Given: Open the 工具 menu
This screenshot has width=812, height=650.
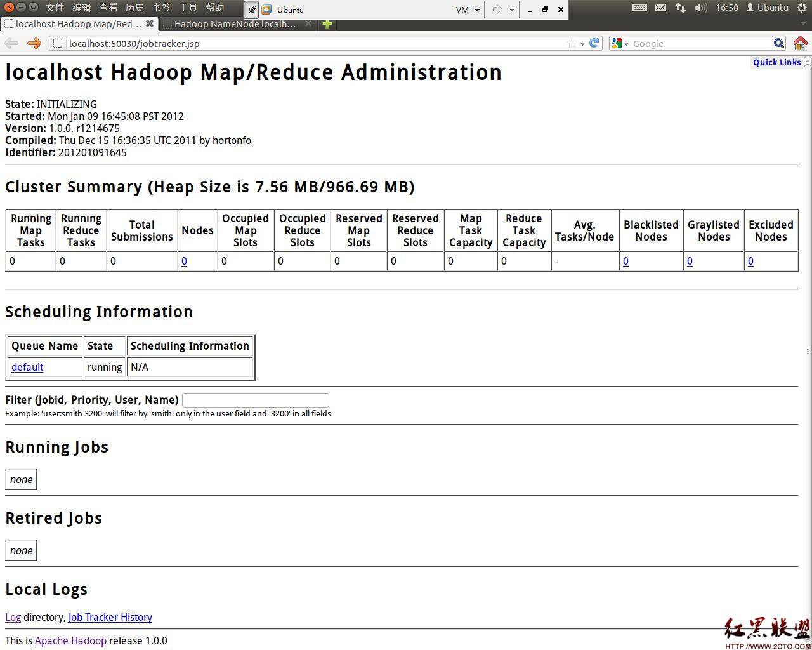Looking at the screenshot, I should click(x=188, y=8).
